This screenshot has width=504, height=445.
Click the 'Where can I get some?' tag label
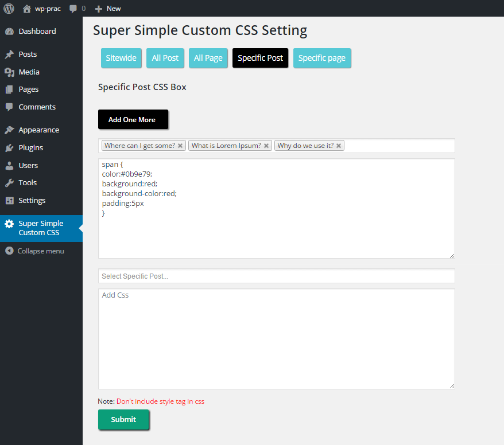140,146
